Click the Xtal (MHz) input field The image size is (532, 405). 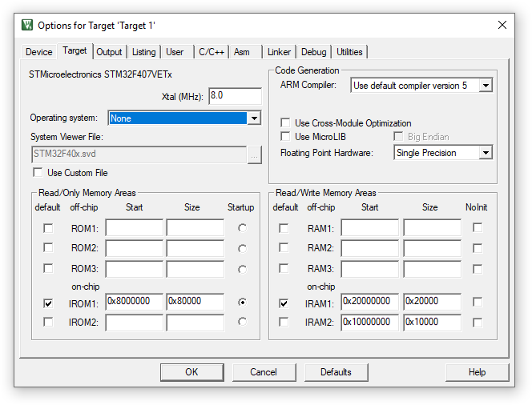point(235,96)
